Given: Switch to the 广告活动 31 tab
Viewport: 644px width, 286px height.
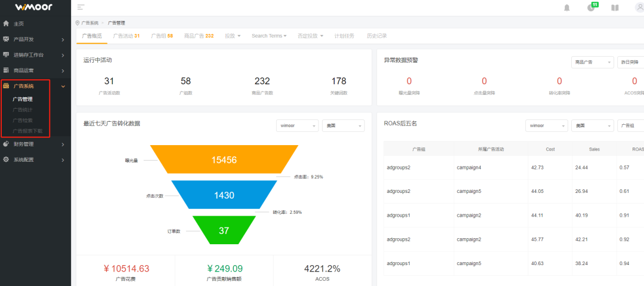Looking at the screenshot, I should tap(126, 36).
